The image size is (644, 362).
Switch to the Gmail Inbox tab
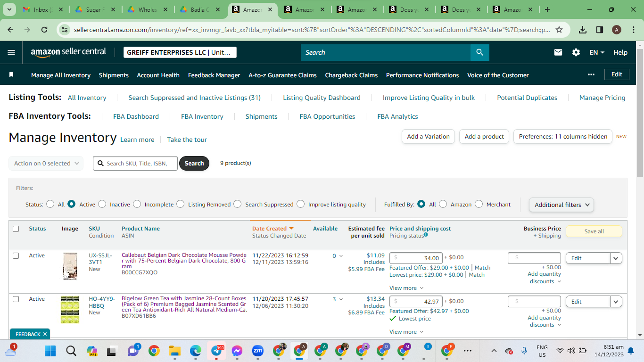point(42,9)
